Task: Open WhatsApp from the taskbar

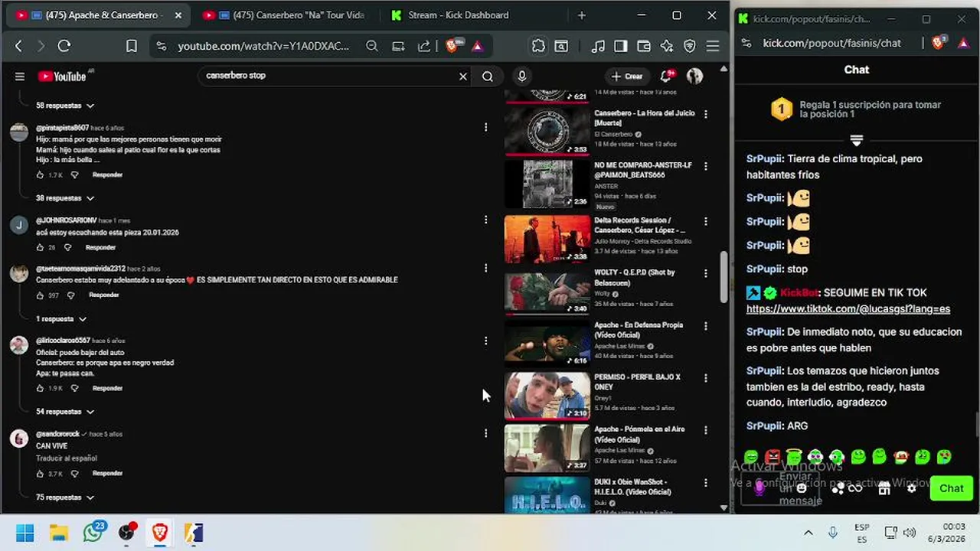Action: click(93, 533)
